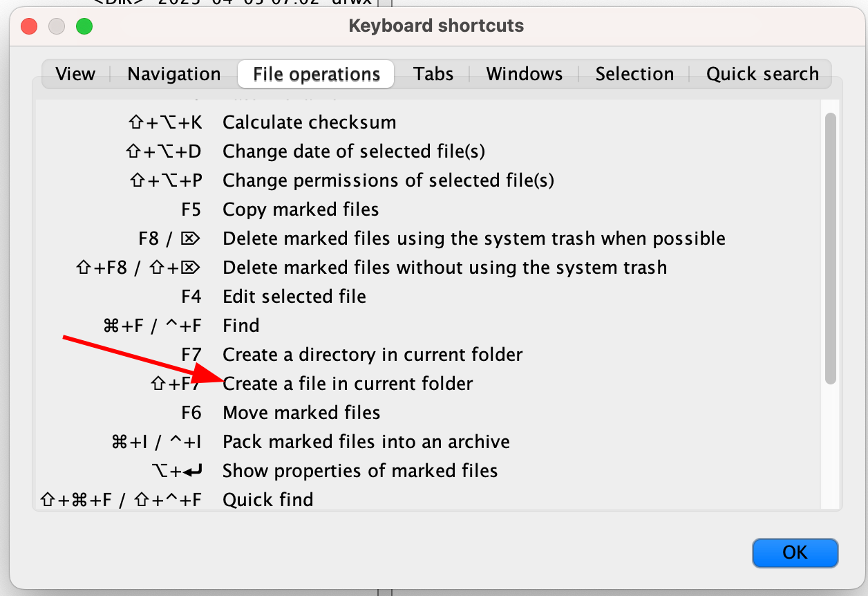
Task: Click the 'Quick find' shortcut entry
Action: 268,499
